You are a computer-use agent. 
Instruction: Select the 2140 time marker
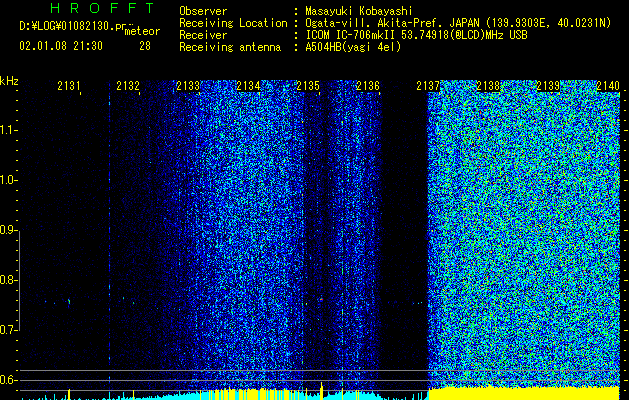click(608, 86)
